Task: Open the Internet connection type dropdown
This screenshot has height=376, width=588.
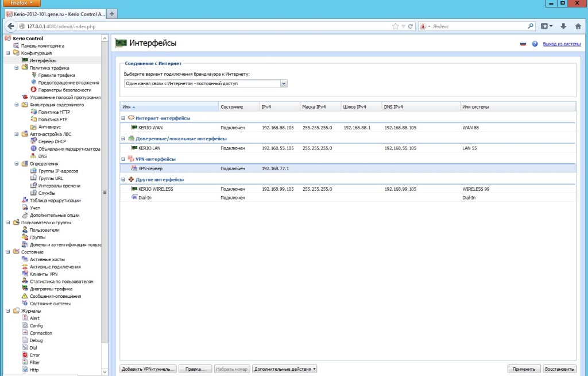Action: (284, 83)
